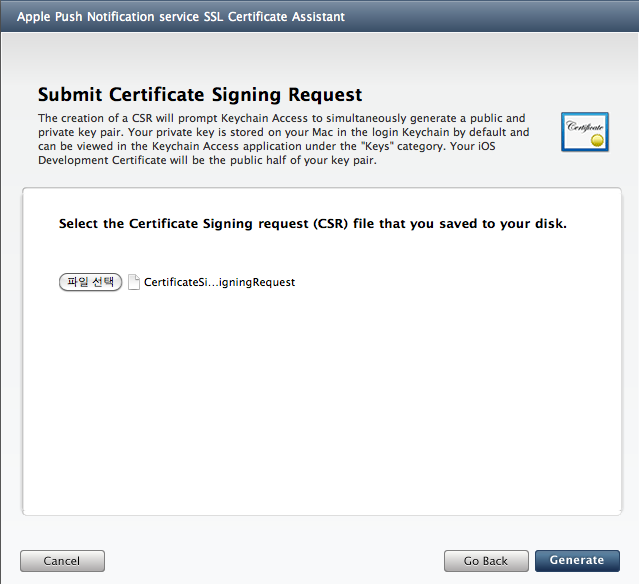
Task: Click the small document file icon
Action: (134, 282)
